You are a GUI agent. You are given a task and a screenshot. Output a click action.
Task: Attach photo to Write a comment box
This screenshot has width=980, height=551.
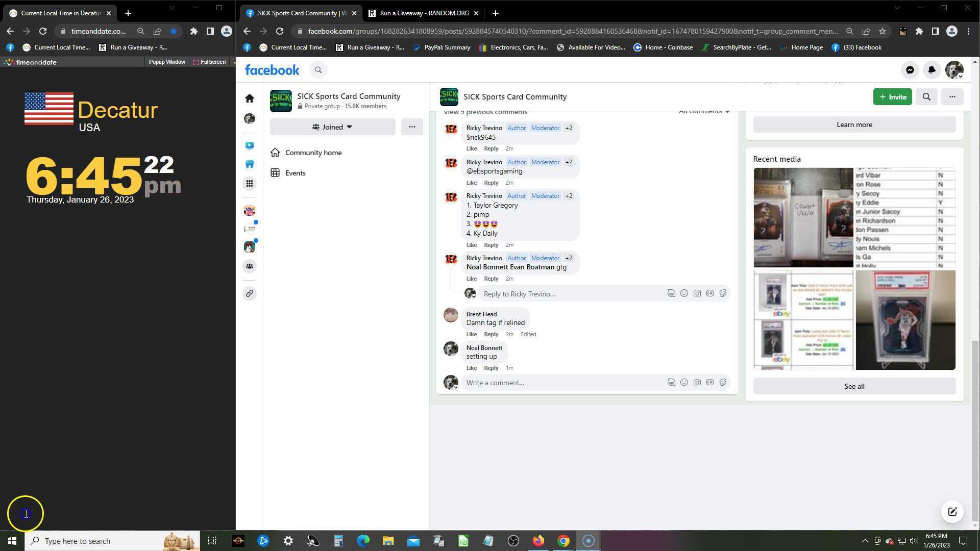click(697, 382)
